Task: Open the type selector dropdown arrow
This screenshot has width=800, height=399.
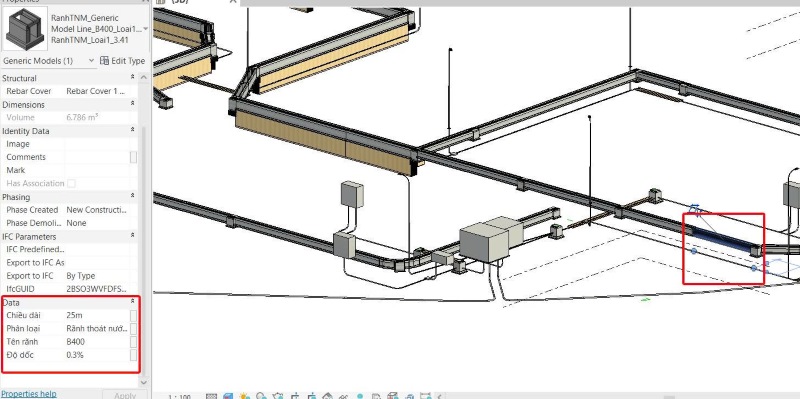Action: click(145, 29)
